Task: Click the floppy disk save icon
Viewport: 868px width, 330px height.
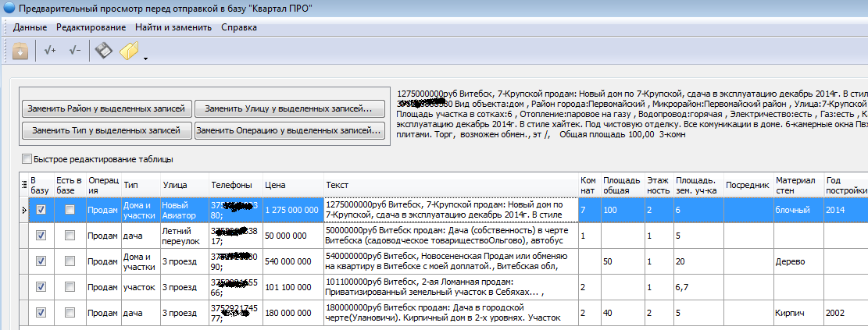Action: (x=104, y=51)
